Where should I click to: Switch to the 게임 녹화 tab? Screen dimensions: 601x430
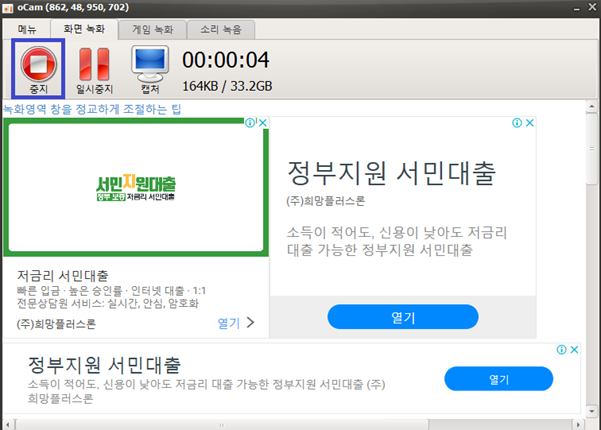[x=153, y=30]
